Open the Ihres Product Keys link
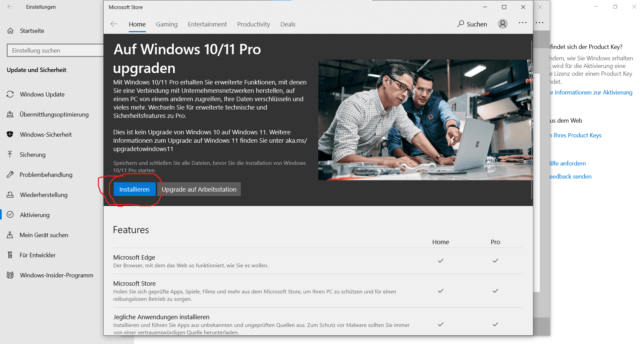The width and height of the screenshot is (644, 344). coord(576,135)
